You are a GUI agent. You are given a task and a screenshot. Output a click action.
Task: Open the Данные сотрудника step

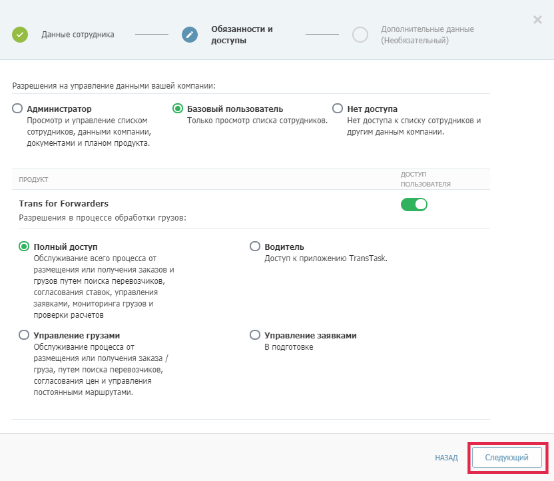coord(78,35)
